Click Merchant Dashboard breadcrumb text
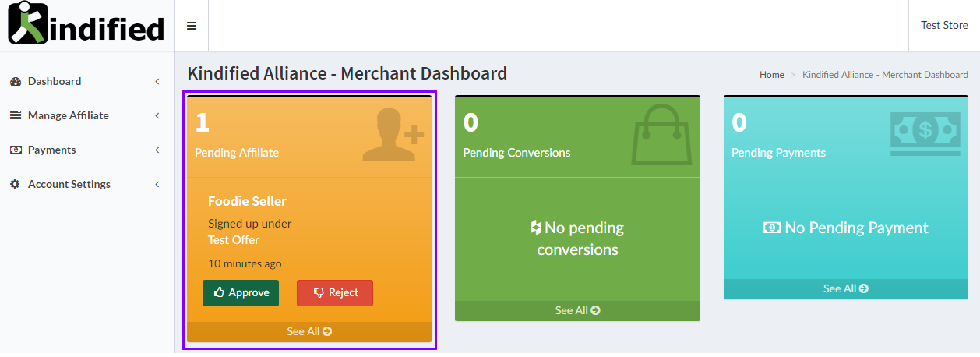Viewport: 980px width, 357px height. [x=885, y=75]
